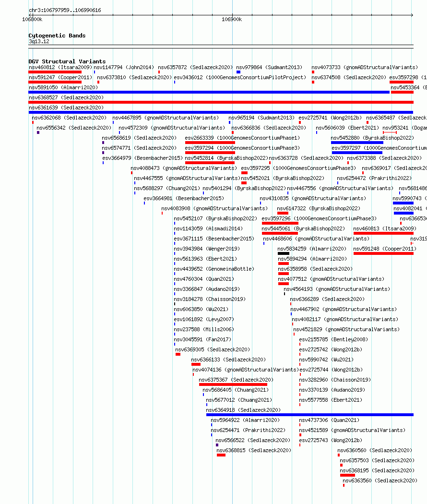Click the nsv6361639 (Sedlazeck2020) label
This screenshot has width=427, height=504.
[x=66, y=108]
